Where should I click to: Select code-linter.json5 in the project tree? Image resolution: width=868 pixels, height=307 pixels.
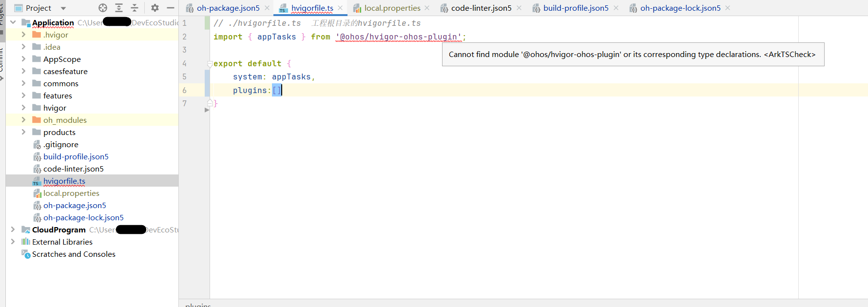click(74, 169)
